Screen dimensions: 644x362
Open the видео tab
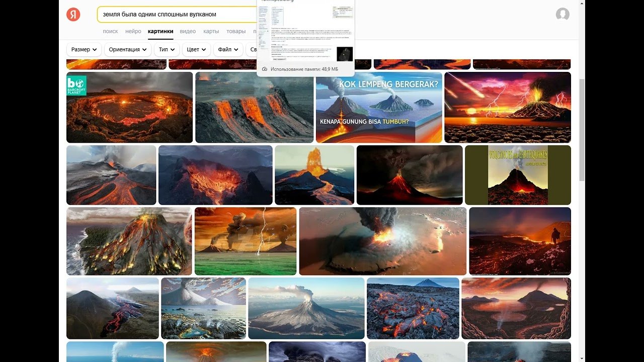point(188,31)
